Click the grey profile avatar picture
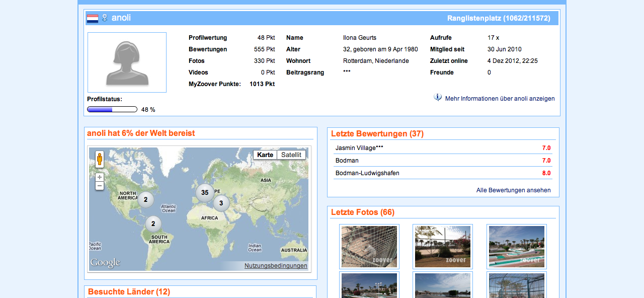This screenshot has width=644, height=298. click(x=127, y=62)
